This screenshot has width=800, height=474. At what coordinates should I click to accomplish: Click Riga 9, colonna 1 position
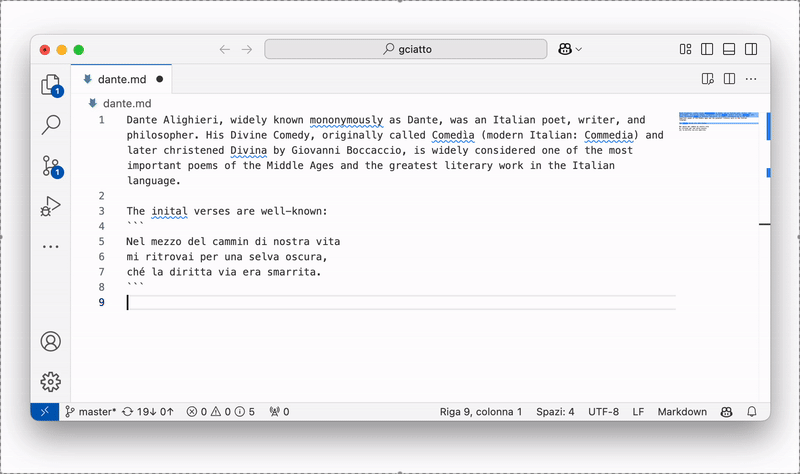(481, 412)
